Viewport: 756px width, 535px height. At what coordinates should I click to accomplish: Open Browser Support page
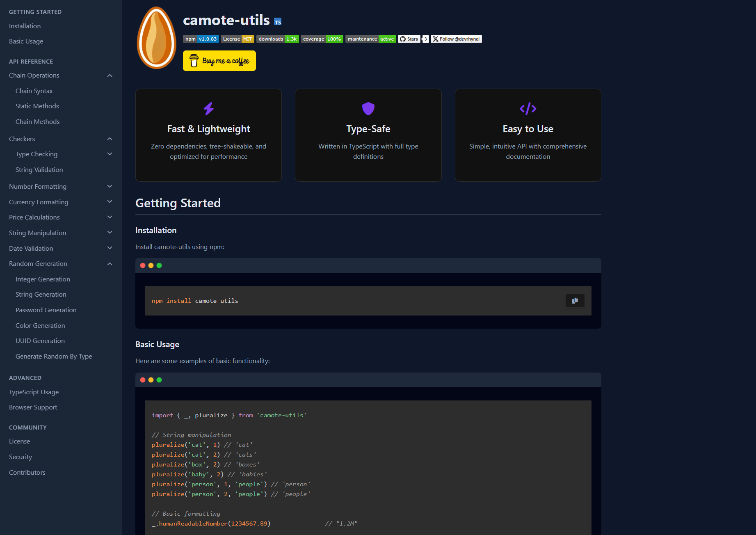pyautogui.click(x=33, y=407)
